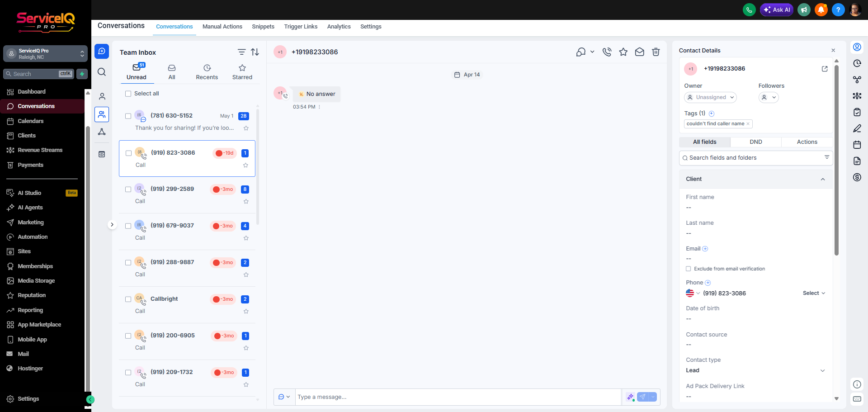The height and width of the screenshot is (412, 868).
Task: Select the (919) 200-6905 conversation checkbox
Action: pyautogui.click(x=128, y=336)
